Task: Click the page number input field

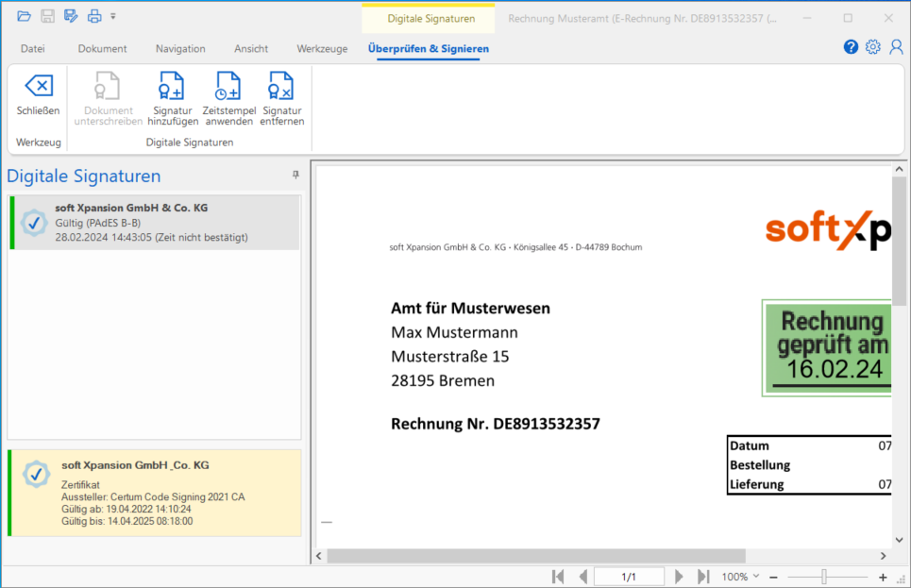Action: tap(628, 577)
